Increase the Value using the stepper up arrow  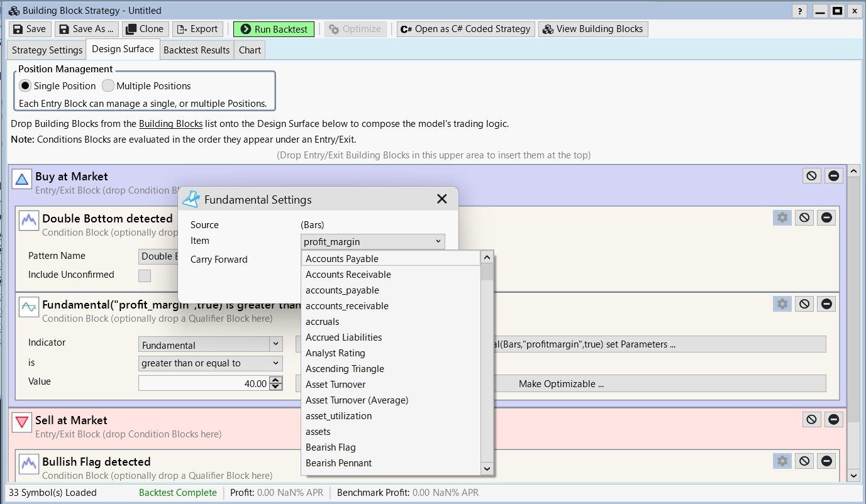click(x=275, y=380)
